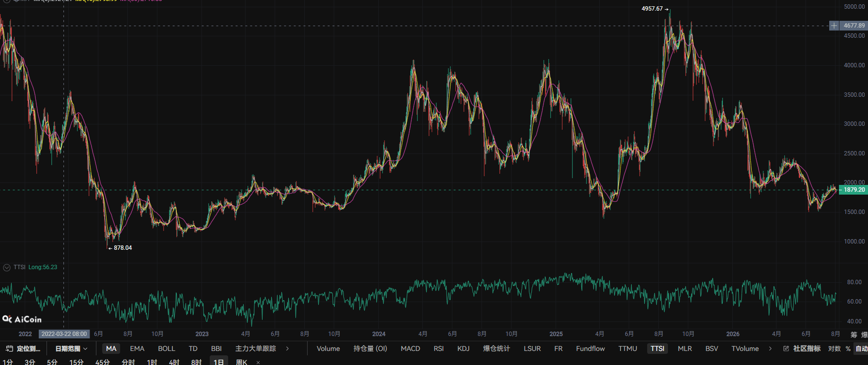The width and height of the screenshot is (868, 365).
Task: Select the active 1日 daily timeframe
Action: click(x=219, y=361)
